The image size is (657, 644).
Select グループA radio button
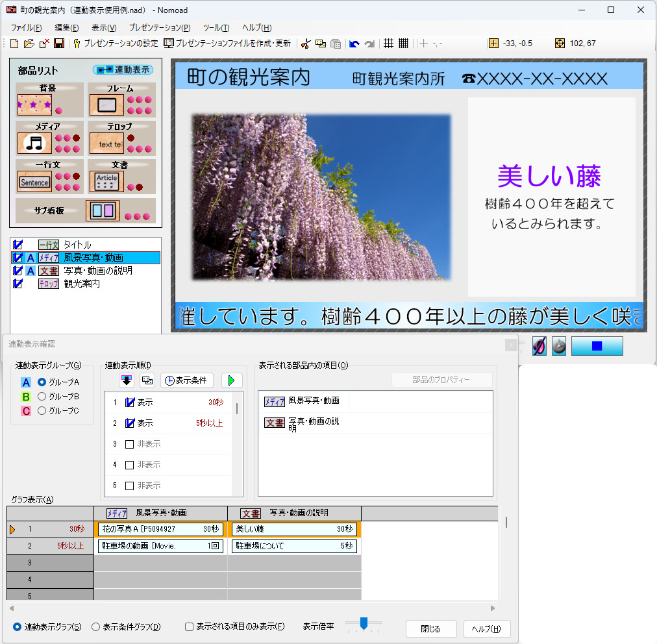click(42, 382)
